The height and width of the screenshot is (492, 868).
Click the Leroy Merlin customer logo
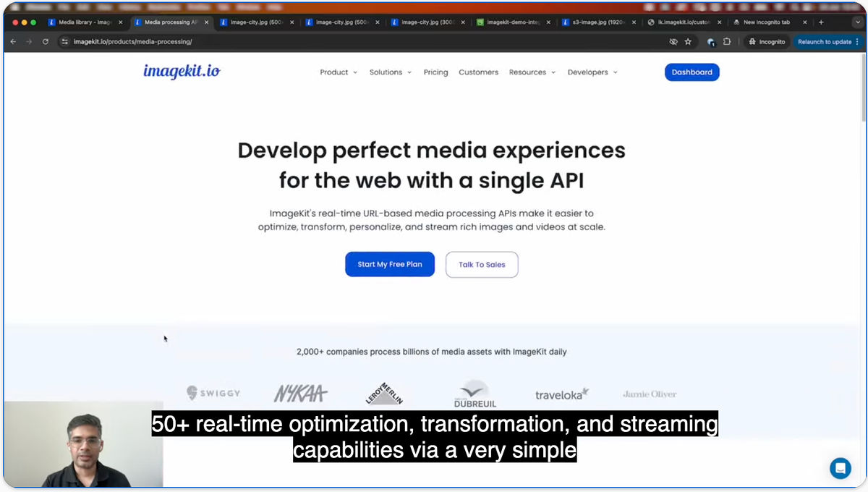point(384,393)
